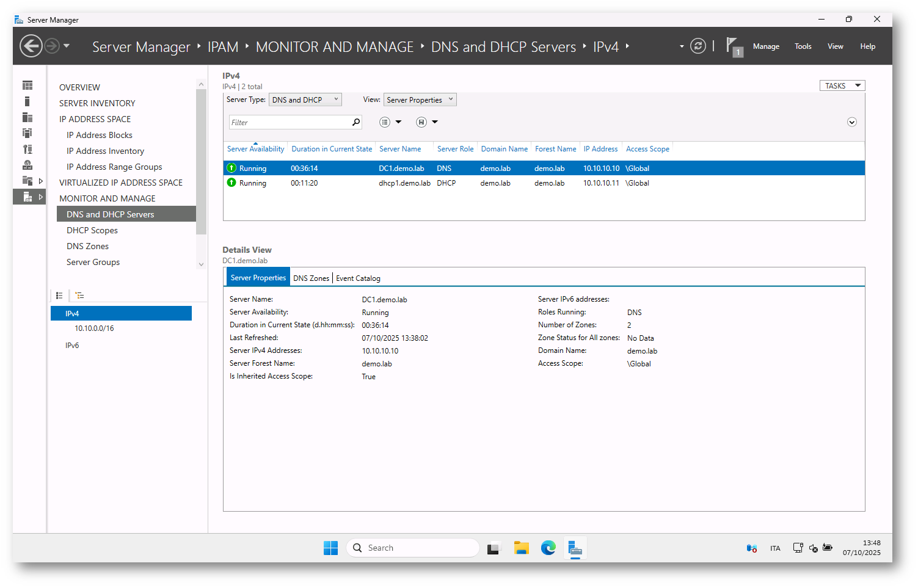Select the dhcp1.demo.lab server row
Image resolution: width=918 pixels, height=588 pixels.
(x=404, y=183)
